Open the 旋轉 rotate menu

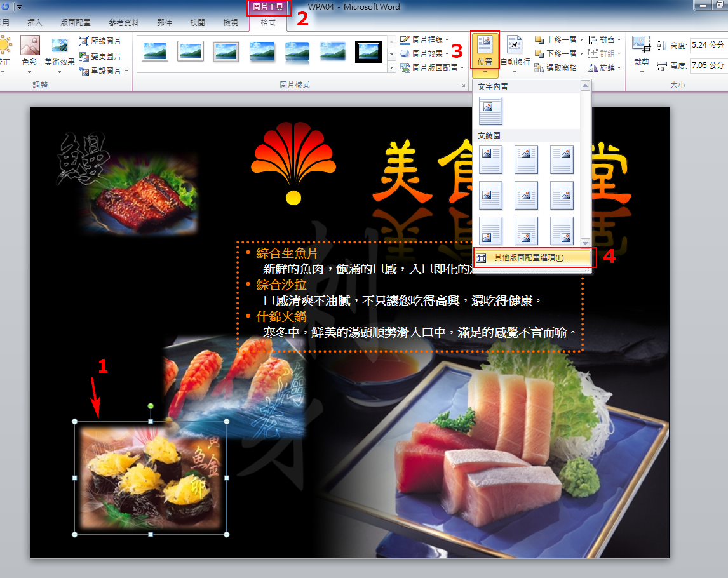[604, 68]
